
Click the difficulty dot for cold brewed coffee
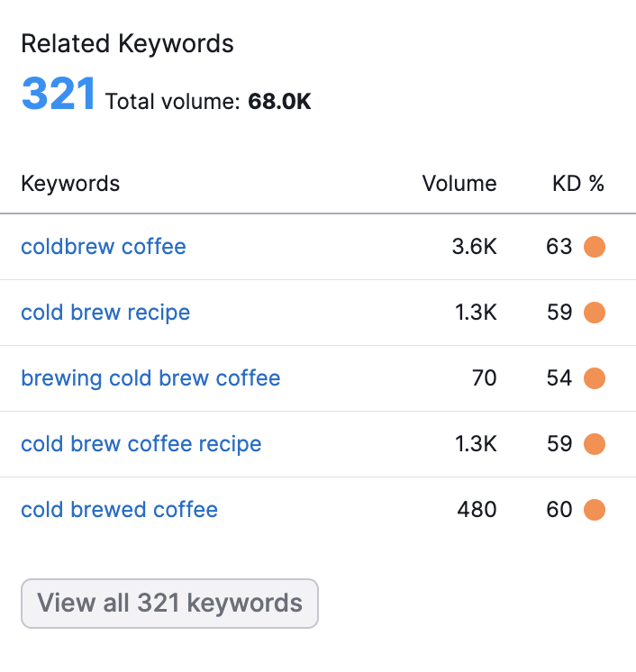tap(594, 510)
